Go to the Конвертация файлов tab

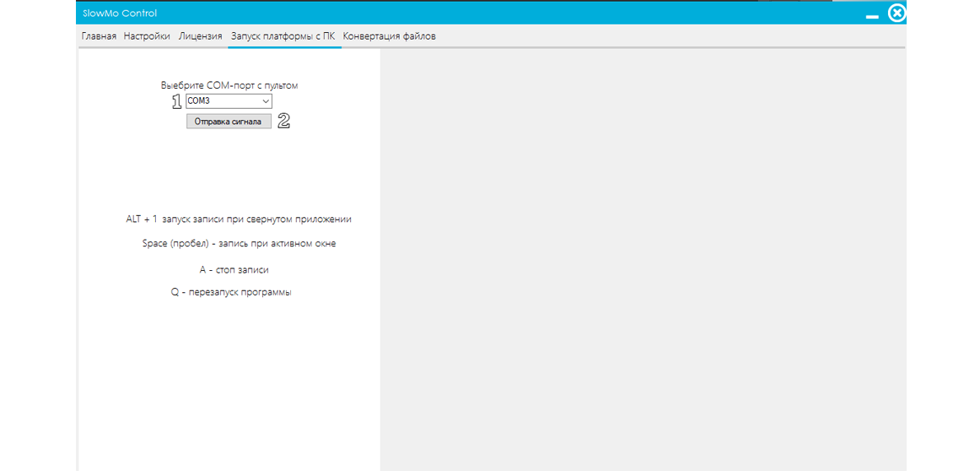[x=390, y=36]
